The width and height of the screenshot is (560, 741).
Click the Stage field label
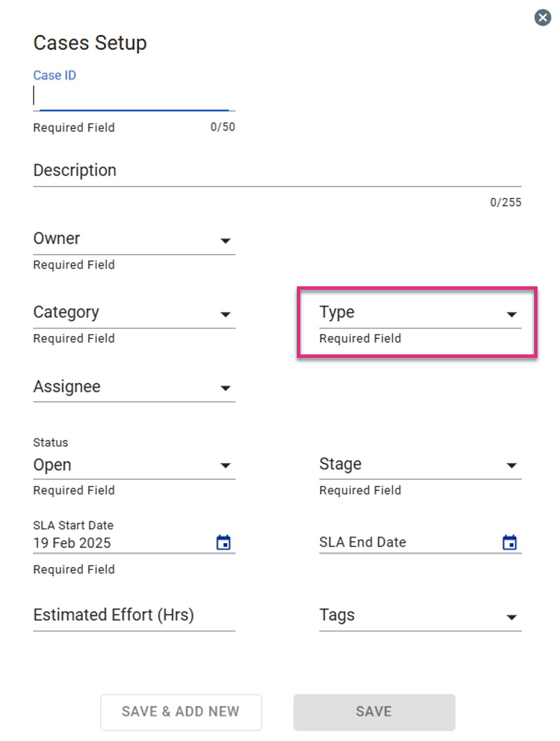click(x=340, y=464)
